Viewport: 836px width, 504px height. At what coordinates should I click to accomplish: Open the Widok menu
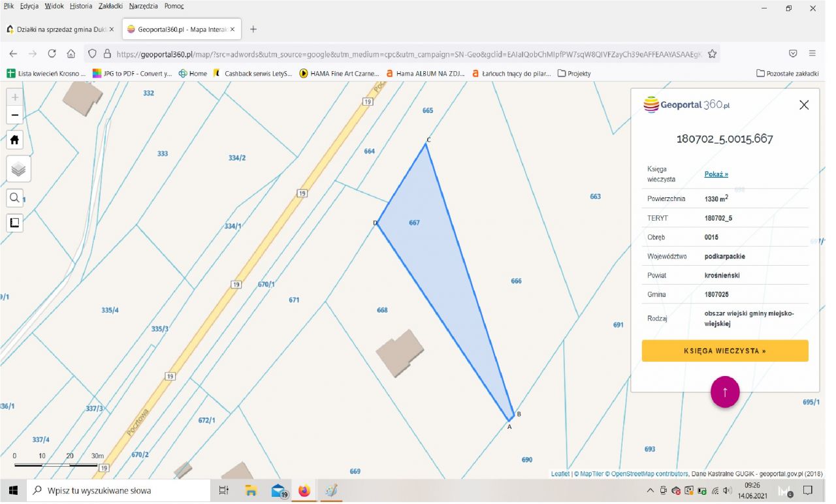pyautogui.click(x=54, y=6)
